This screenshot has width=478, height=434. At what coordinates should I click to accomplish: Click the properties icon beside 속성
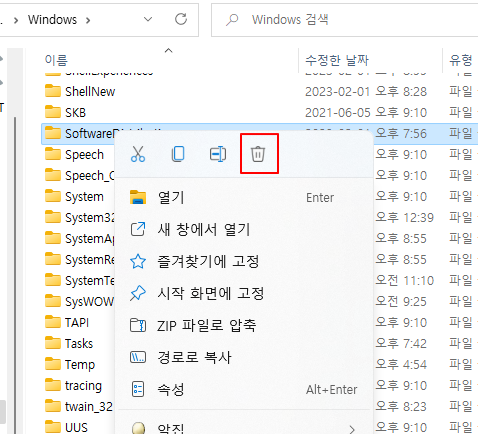[x=138, y=389]
